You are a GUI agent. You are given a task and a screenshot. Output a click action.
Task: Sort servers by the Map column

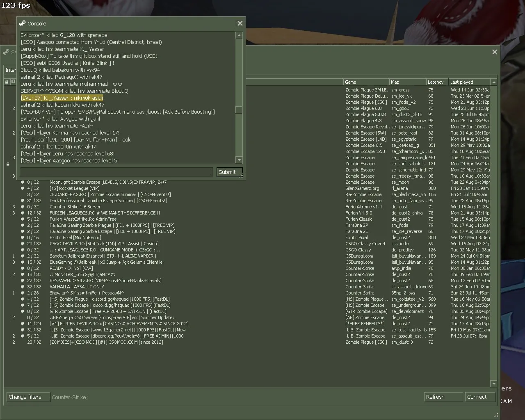click(x=407, y=82)
